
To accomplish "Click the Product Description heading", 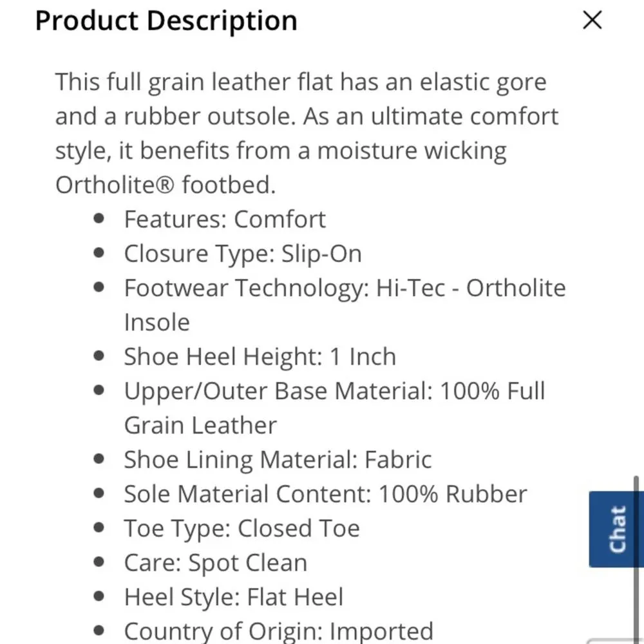I will tap(166, 21).
